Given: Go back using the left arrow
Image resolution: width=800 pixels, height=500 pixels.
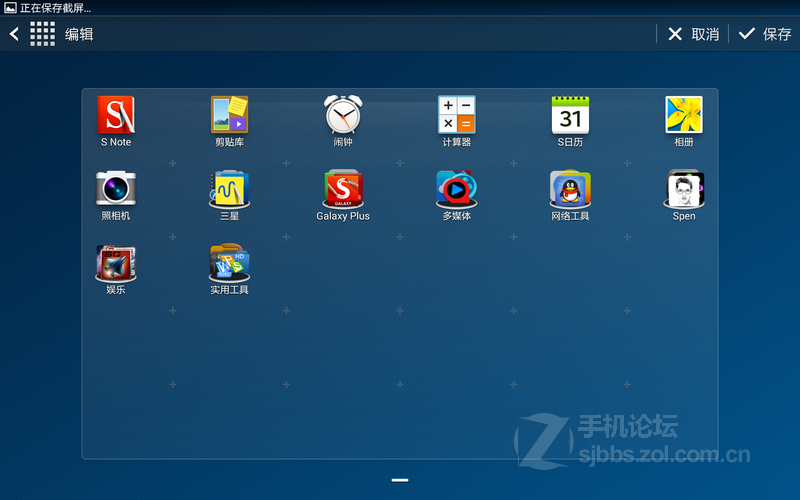Looking at the screenshot, I should [x=14, y=34].
